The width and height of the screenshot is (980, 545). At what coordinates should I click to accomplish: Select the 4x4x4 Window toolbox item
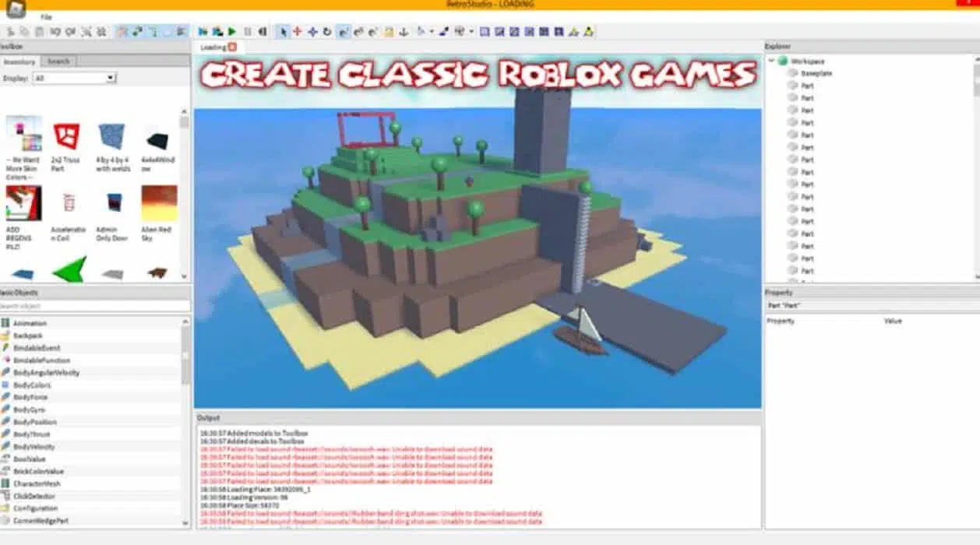159,147
